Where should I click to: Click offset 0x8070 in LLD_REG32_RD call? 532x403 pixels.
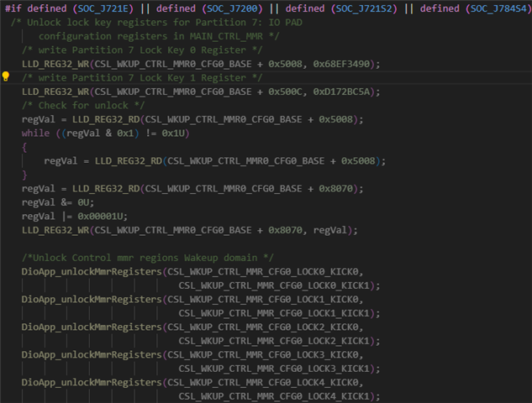point(335,188)
